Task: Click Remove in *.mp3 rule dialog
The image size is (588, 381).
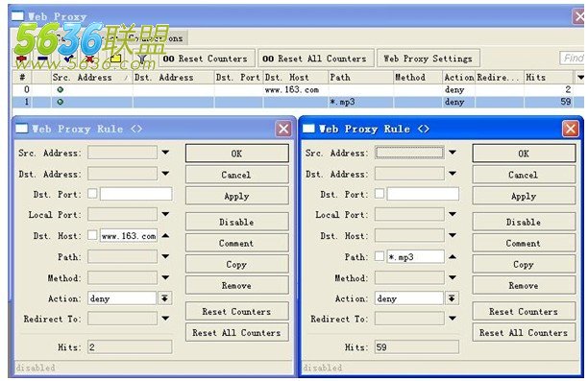Action: [x=524, y=285]
